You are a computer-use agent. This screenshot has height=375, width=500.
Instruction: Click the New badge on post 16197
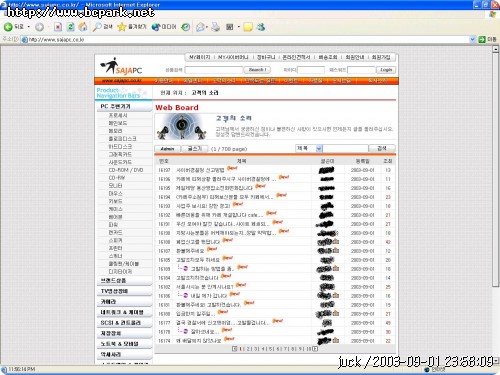(x=232, y=169)
